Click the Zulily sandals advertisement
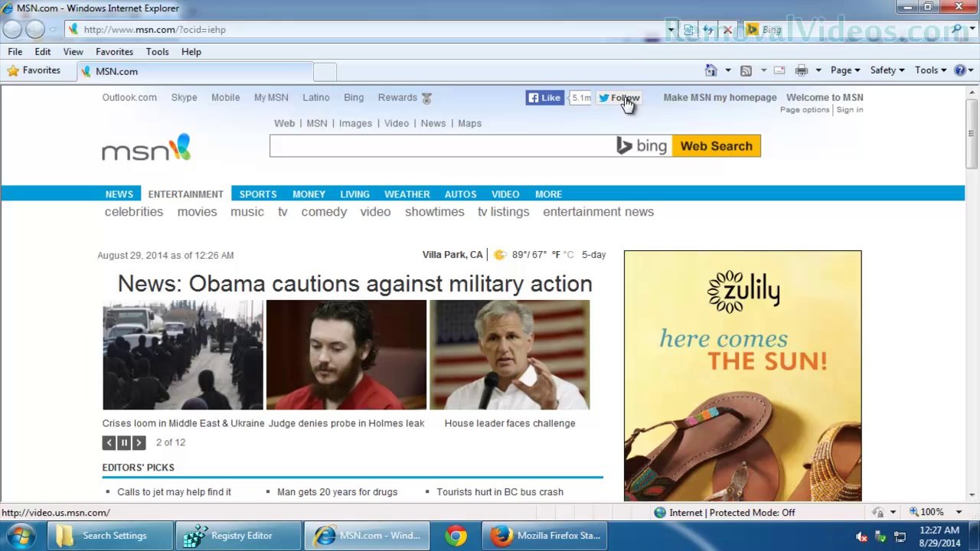 click(x=743, y=376)
